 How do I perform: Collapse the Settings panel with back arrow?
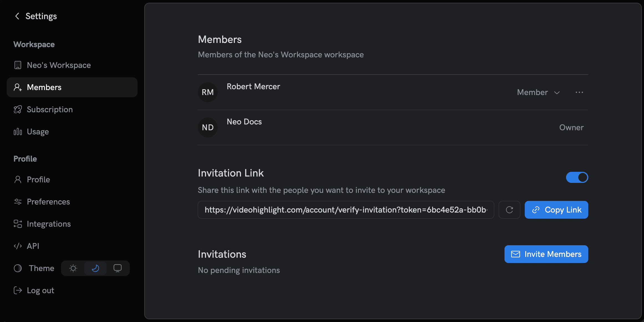17,16
